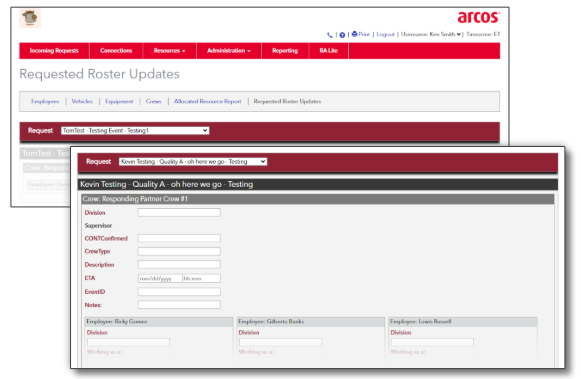This screenshot has width=581, height=379.
Task: Click the Employee: Gilberto Banks header
Action: [311, 322]
